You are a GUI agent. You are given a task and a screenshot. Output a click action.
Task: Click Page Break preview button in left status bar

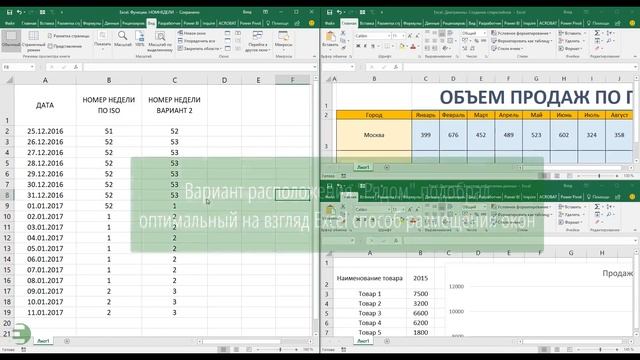pyautogui.click(x=249, y=349)
